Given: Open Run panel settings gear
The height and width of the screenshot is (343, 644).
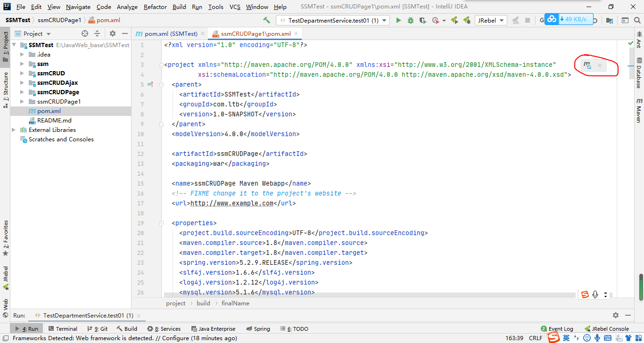Looking at the screenshot, I should click(616, 315).
